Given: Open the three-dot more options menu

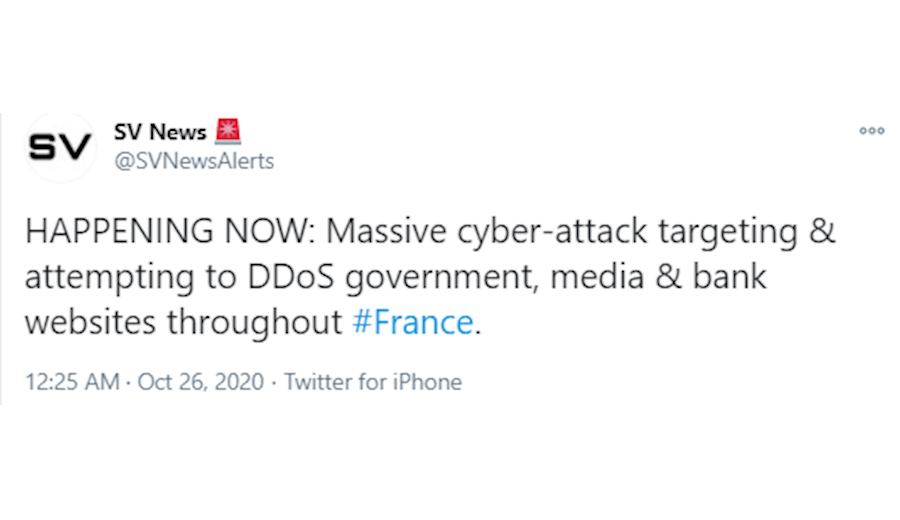Looking at the screenshot, I should [x=872, y=131].
